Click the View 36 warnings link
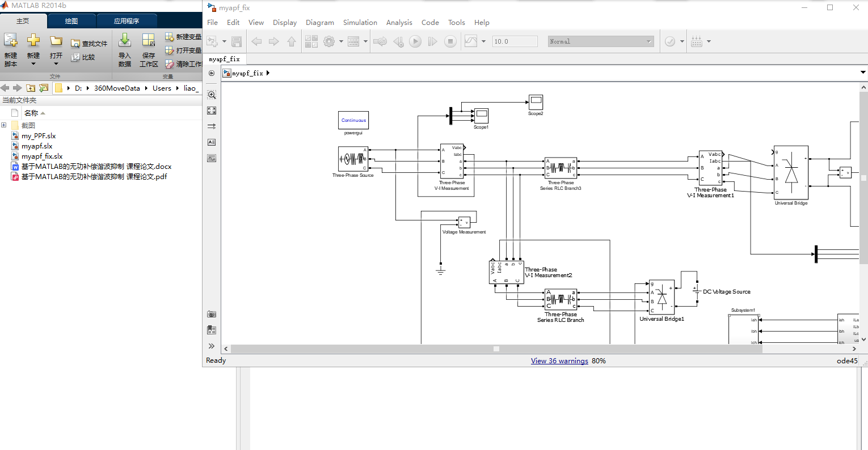Image resolution: width=868 pixels, height=450 pixels. click(x=559, y=361)
